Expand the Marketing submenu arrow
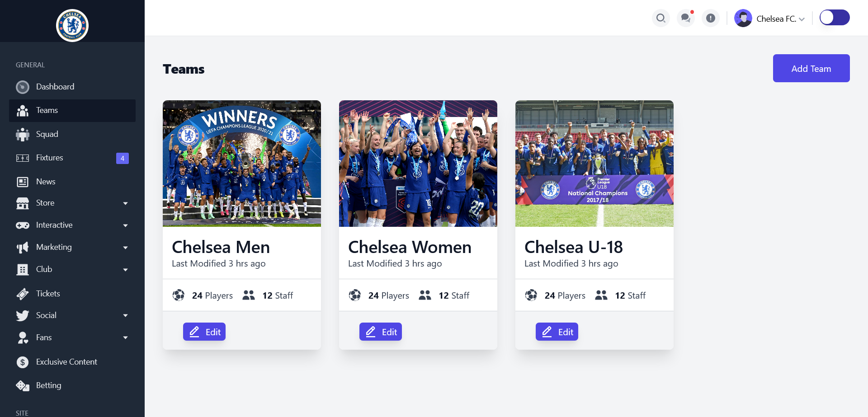The width and height of the screenshot is (868, 417). [126, 248]
